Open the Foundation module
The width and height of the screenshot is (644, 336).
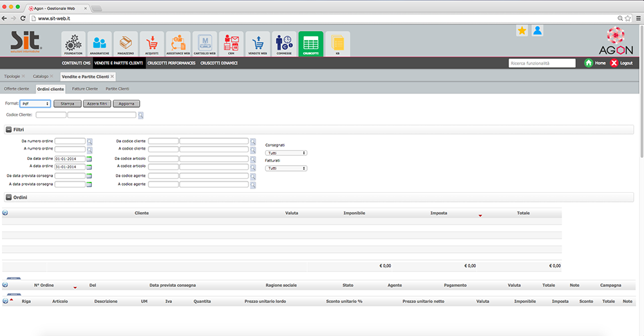pyautogui.click(x=73, y=44)
